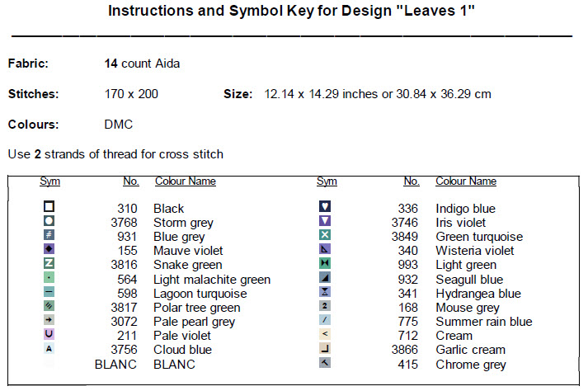
Task: Select the Chrome grey symbol icon
Action: tap(324, 363)
